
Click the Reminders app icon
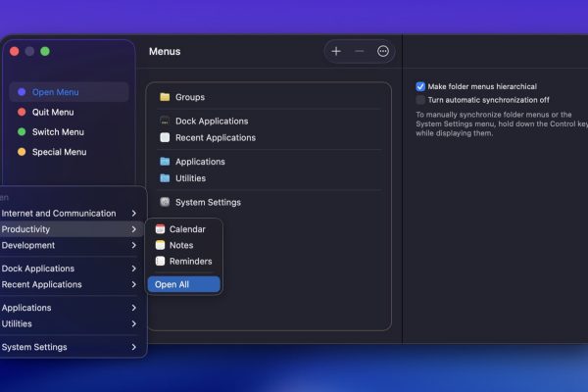pyautogui.click(x=160, y=261)
